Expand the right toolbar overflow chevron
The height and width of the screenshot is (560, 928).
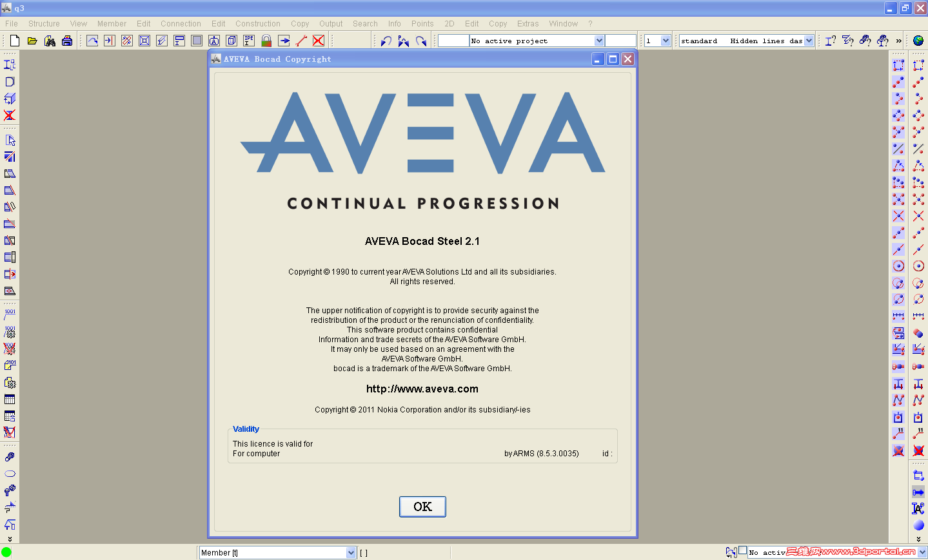pos(918,539)
